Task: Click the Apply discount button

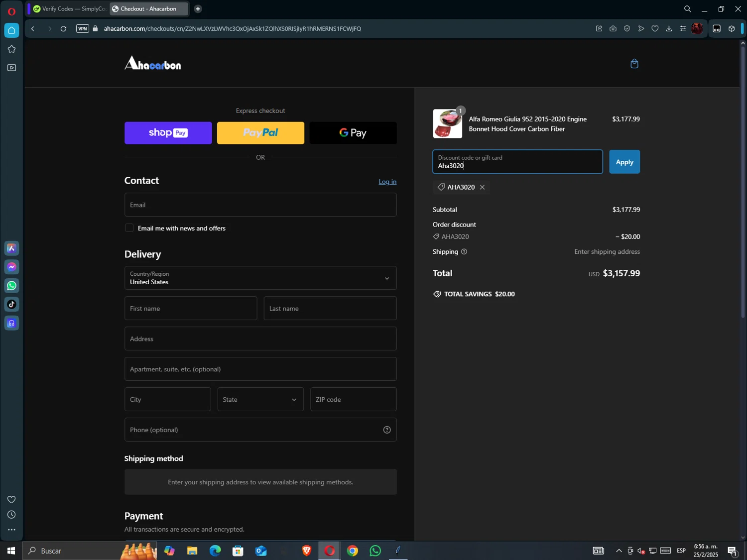Action: pos(624,162)
